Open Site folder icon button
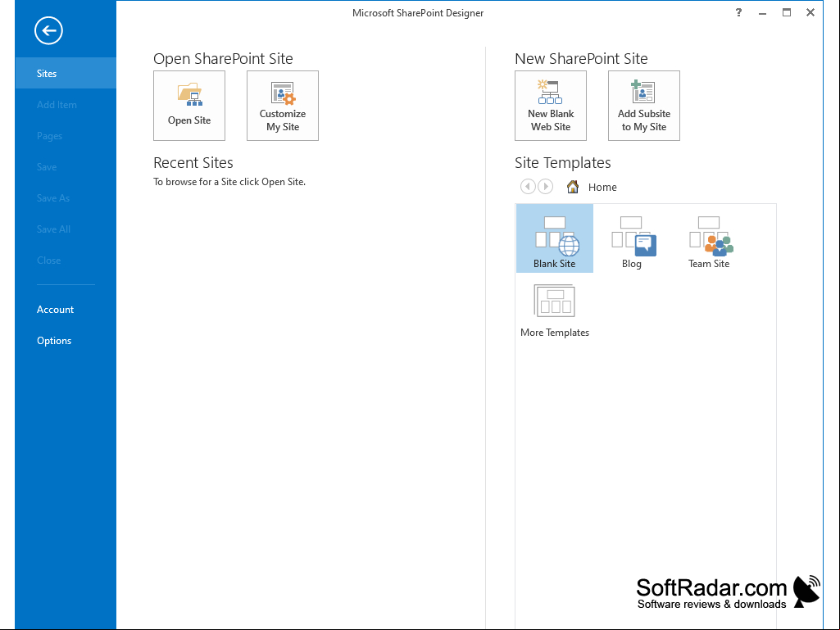 (x=189, y=106)
